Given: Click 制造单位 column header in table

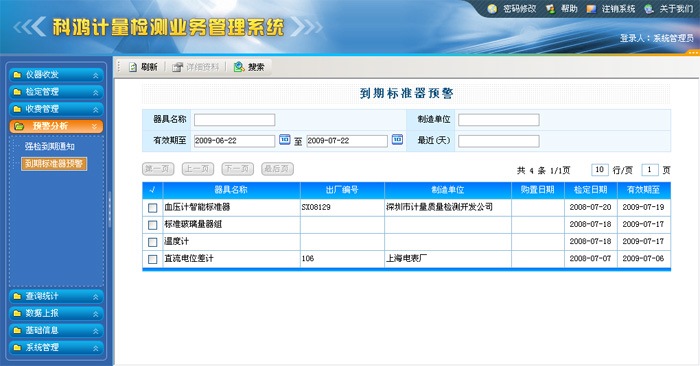Looking at the screenshot, I should [x=448, y=190].
